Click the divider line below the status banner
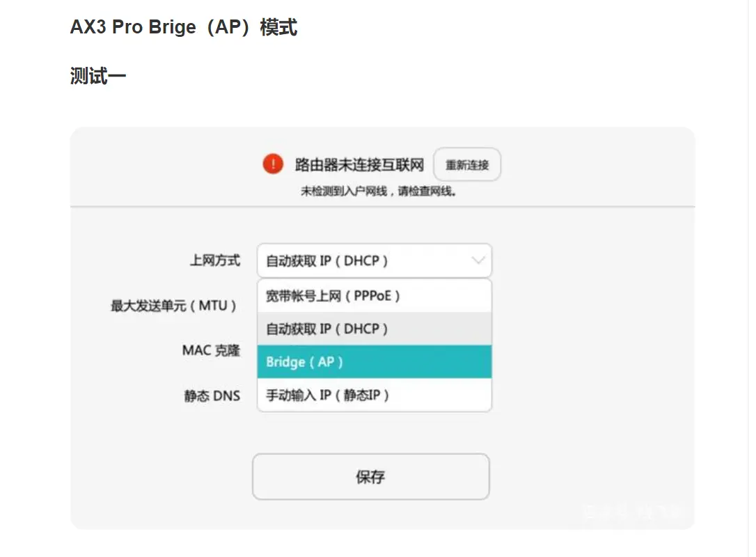This screenshot has width=756, height=557. tap(382, 207)
